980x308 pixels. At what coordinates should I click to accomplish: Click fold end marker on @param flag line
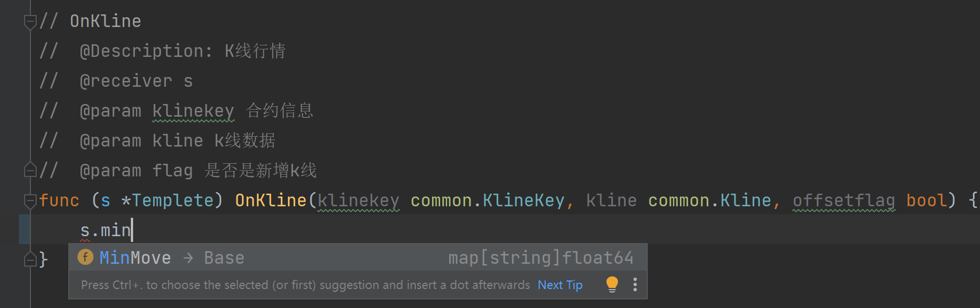click(30, 170)
